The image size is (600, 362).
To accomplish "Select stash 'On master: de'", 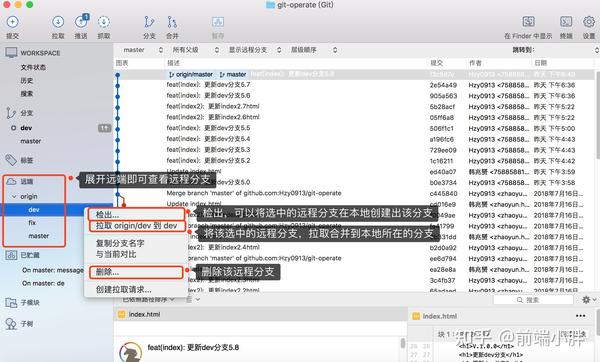I will (x=43, y=283).
